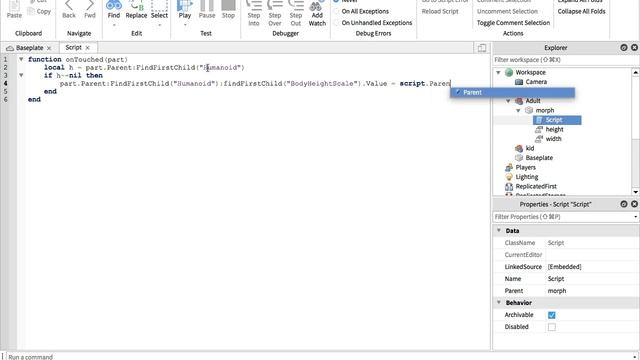Select On Unhandled Exceptions option
The image size is (640, 360).
point(373,23)
